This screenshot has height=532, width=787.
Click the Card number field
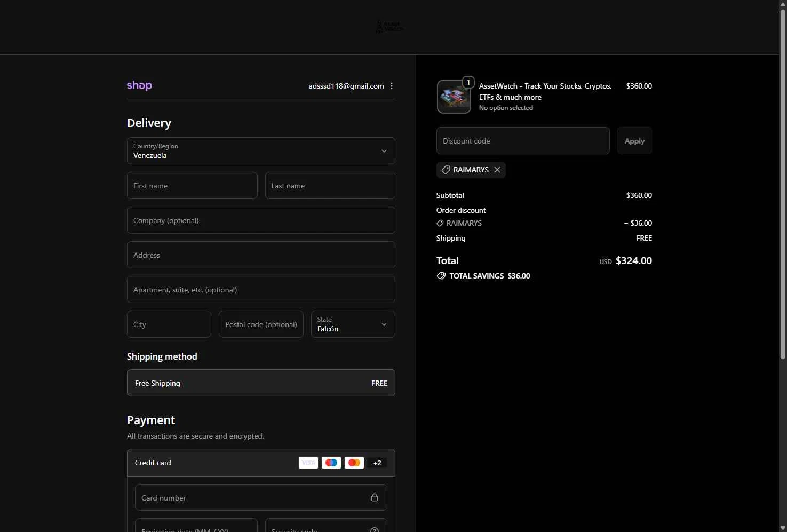[261, 497]
